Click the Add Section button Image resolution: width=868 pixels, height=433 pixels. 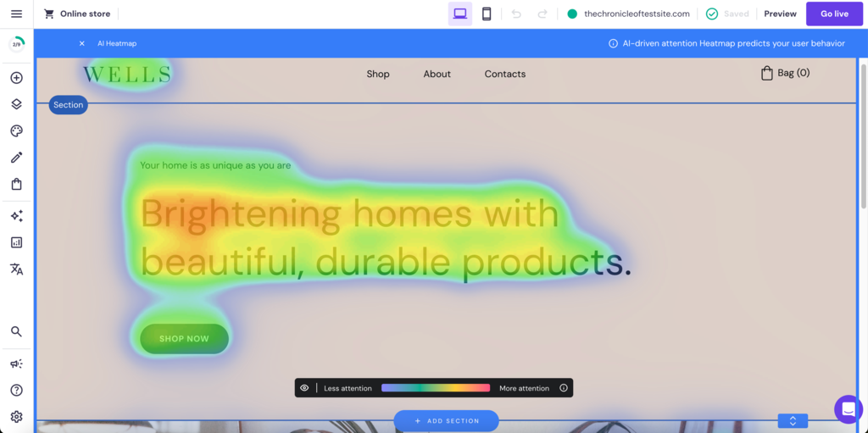[x=446, y=421]
